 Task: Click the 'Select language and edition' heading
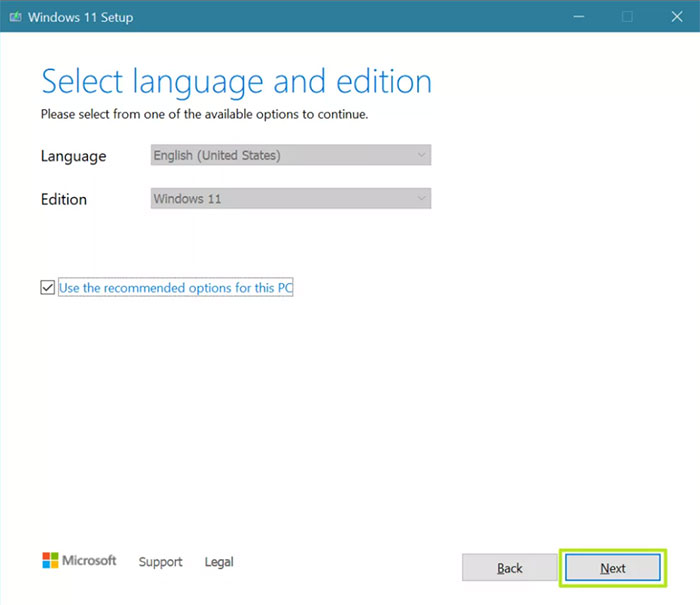(x=236, y=81)
